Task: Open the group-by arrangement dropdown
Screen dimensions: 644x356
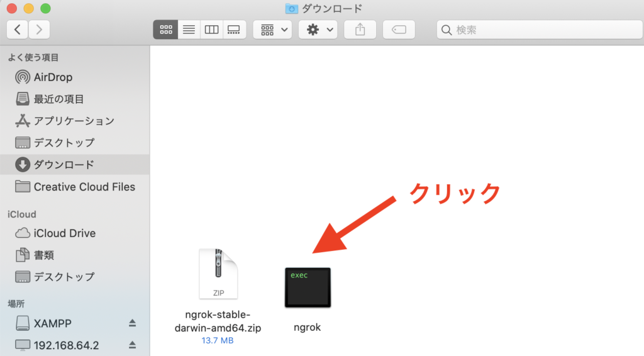Action: point(273,30)
